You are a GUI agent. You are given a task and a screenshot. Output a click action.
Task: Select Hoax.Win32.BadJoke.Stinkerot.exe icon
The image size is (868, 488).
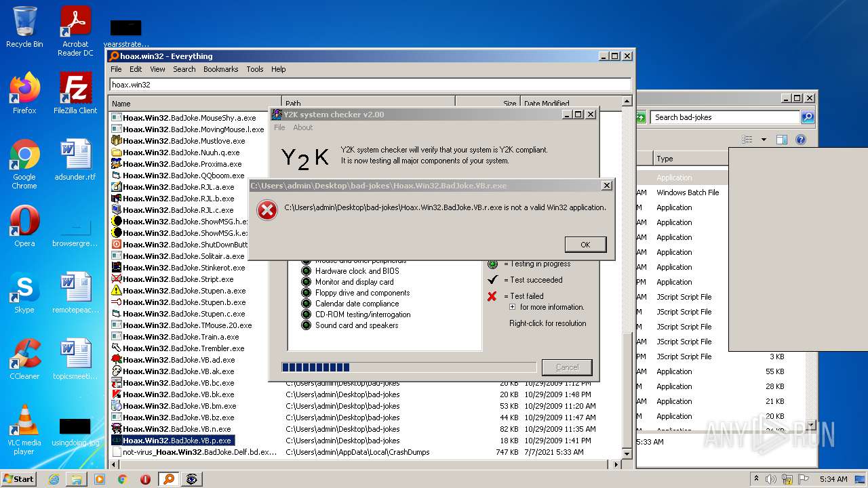[x=117, y=268]
